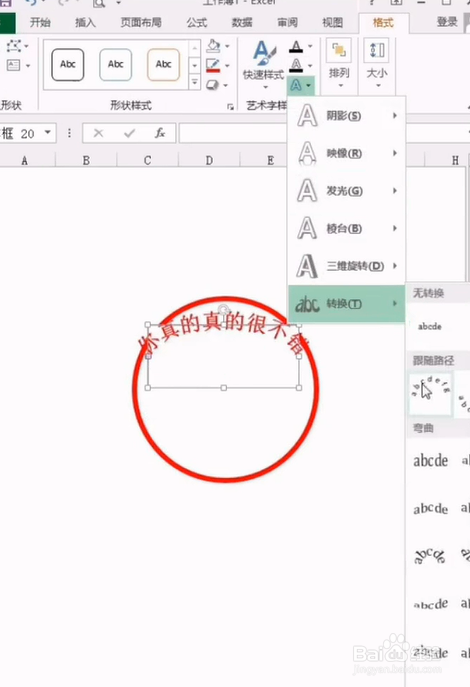This screenshot has width=470, height=687.
Task: Click the text box icon in the insert shapes group
Action: (x=14, y=65)
